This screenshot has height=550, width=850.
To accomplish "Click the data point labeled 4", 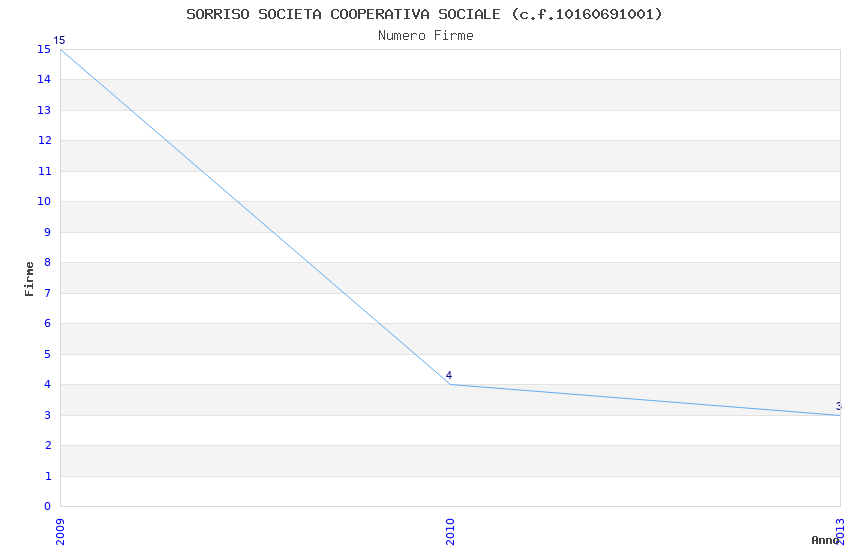I will coord(450,384).
